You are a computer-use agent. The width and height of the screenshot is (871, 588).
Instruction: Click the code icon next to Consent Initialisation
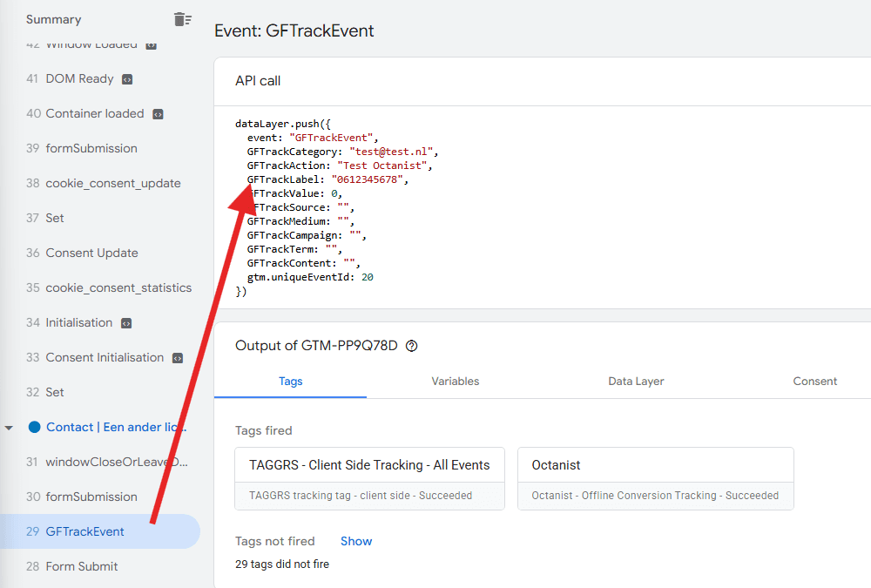178,359
